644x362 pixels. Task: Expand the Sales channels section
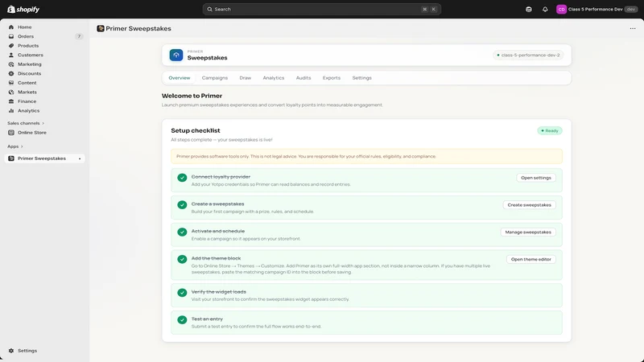click(26, 123)
